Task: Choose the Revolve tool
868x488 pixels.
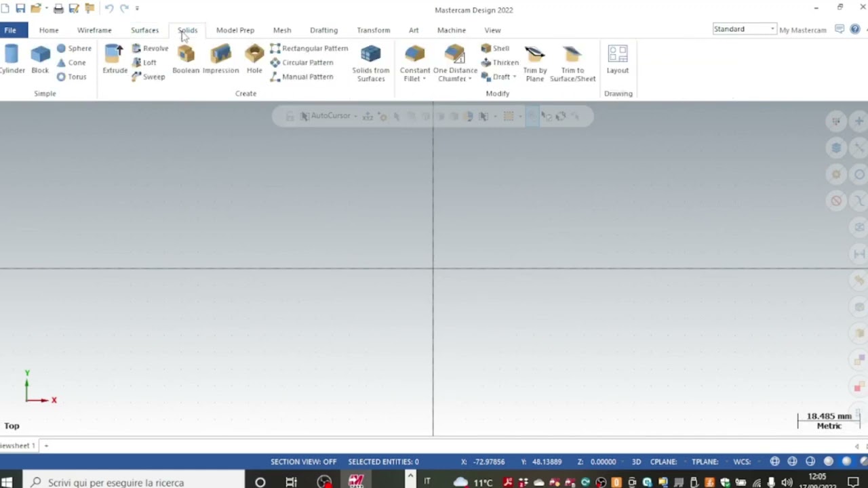Action: (x=150, y=48)
